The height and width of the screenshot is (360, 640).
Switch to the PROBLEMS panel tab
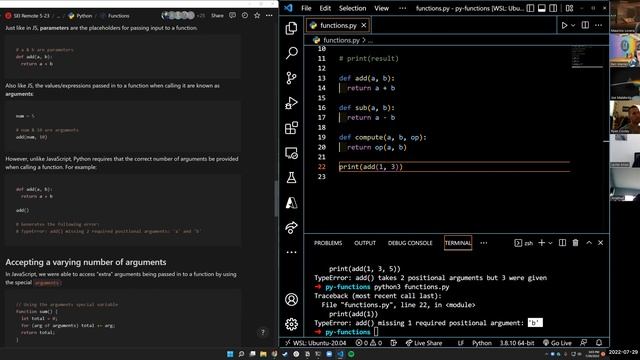point(328,243)
